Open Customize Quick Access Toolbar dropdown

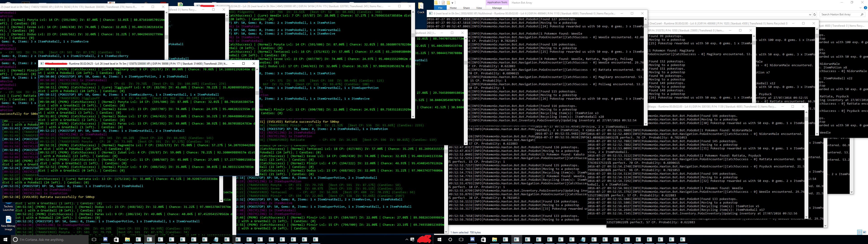pyautogui.click(x=453, y=3)
